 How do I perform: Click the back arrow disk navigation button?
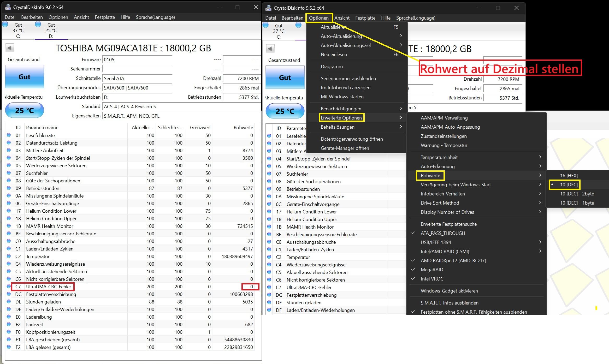point(10,48)
